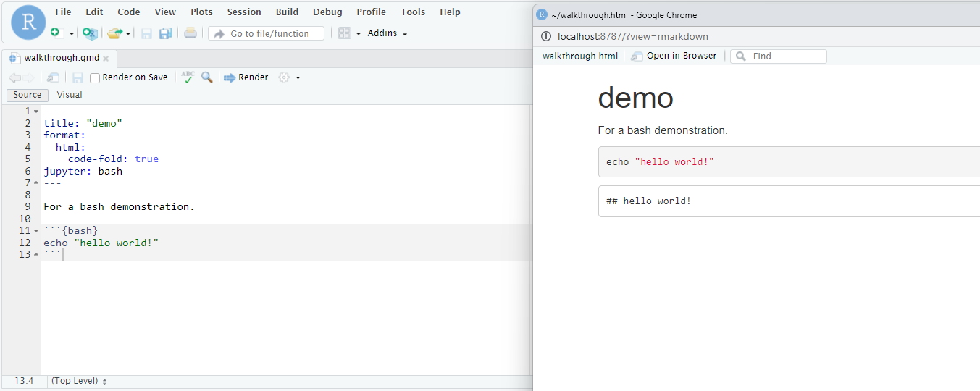980x391 pixels.
Task: Open workspace panes layout icon
Action: coord(345,33)
